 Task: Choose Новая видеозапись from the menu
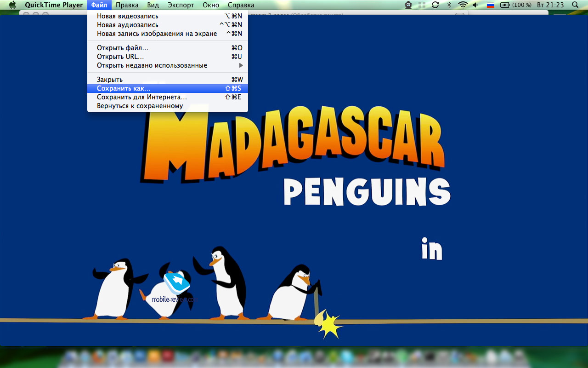168,16
